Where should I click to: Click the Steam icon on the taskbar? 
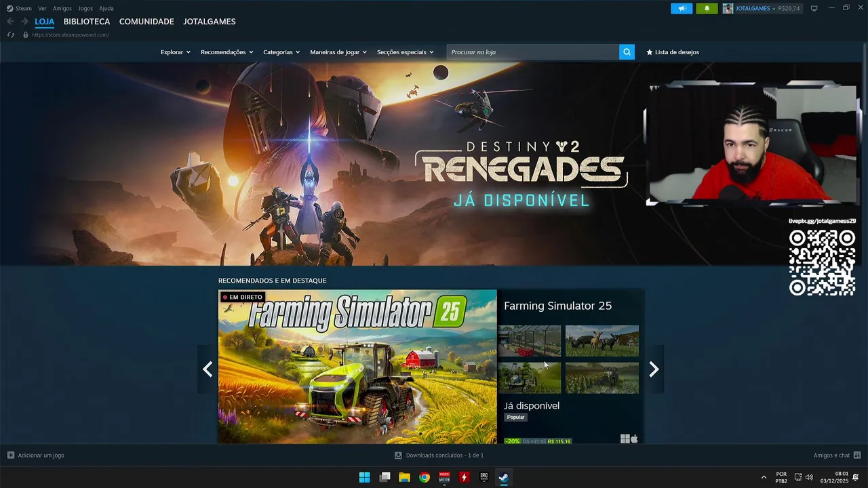tap(503, 477)
